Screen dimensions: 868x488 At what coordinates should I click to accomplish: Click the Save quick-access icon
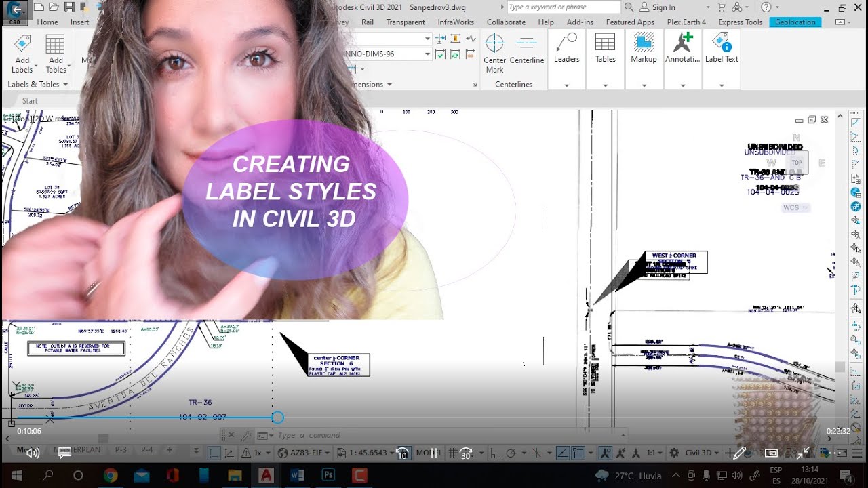[x=69, y=7]
